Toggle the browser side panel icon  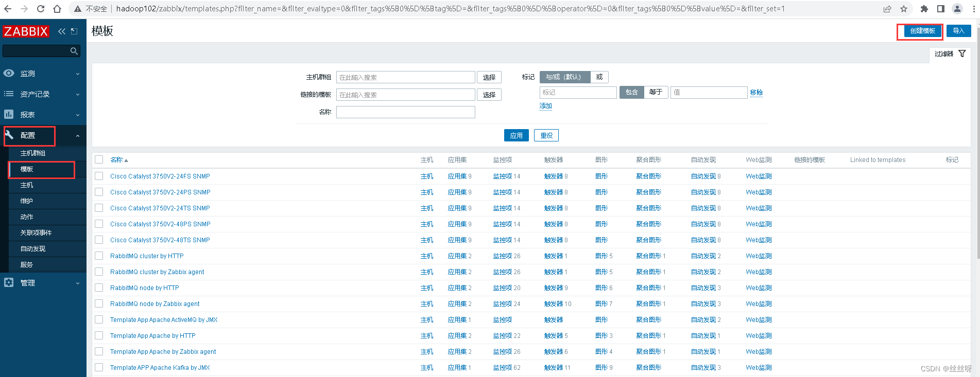coord(941,9)
